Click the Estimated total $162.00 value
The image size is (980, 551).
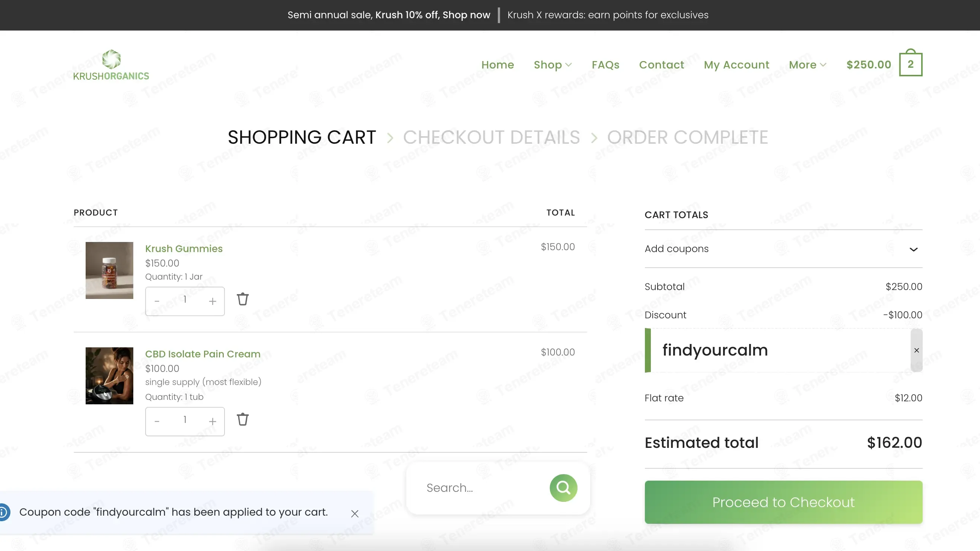tap(894, 443)
